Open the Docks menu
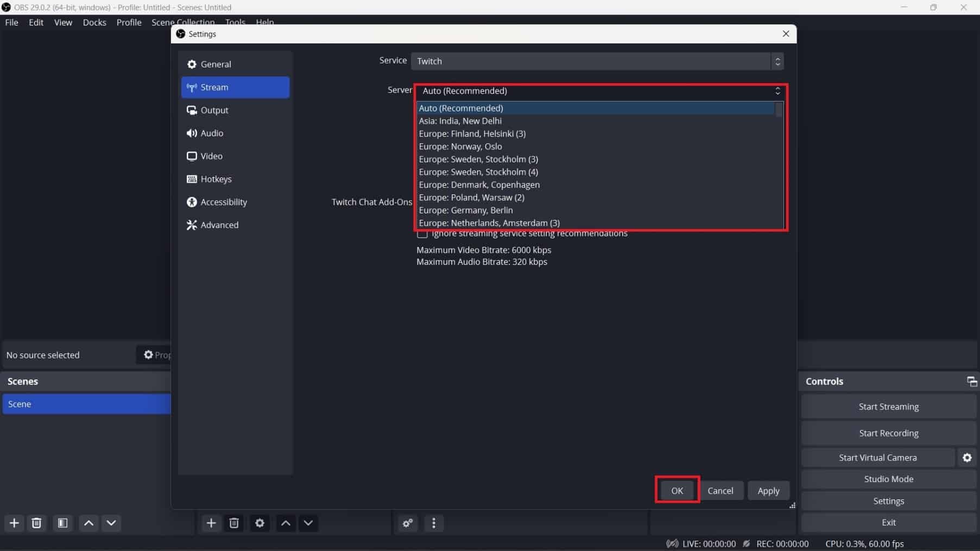 click(94, 22)
